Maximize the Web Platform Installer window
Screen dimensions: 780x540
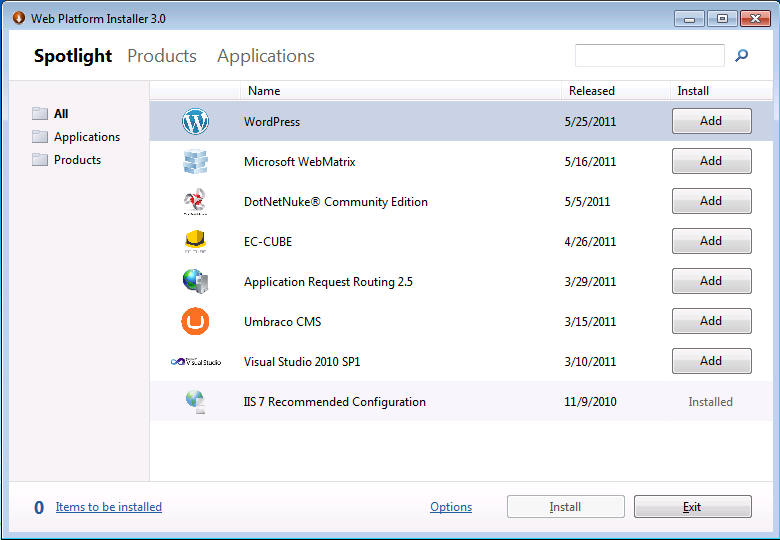pos(722,19)
